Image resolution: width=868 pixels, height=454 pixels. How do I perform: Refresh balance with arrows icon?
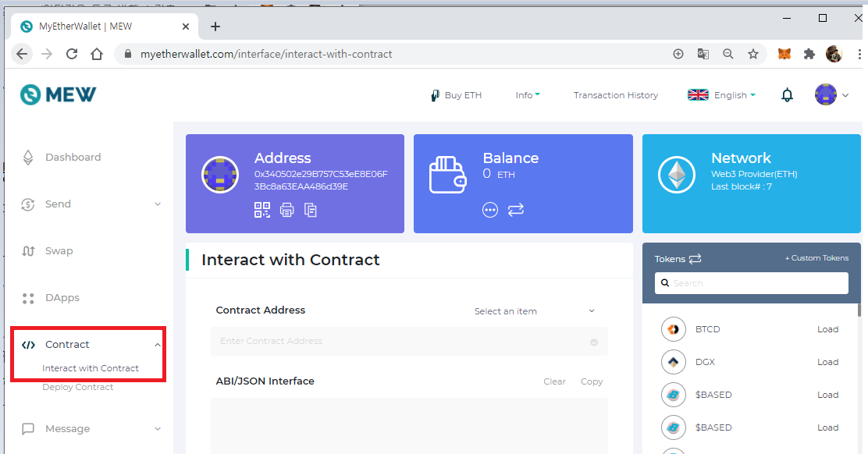(515, 210)
